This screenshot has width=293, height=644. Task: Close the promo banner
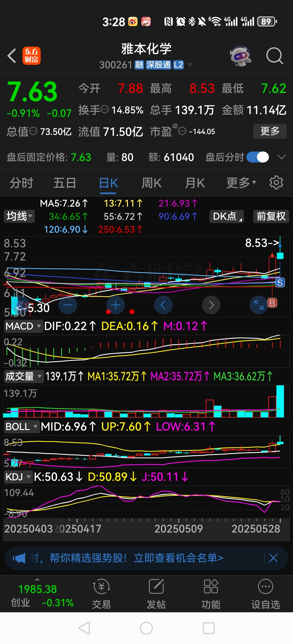click(x=273, y=558)
